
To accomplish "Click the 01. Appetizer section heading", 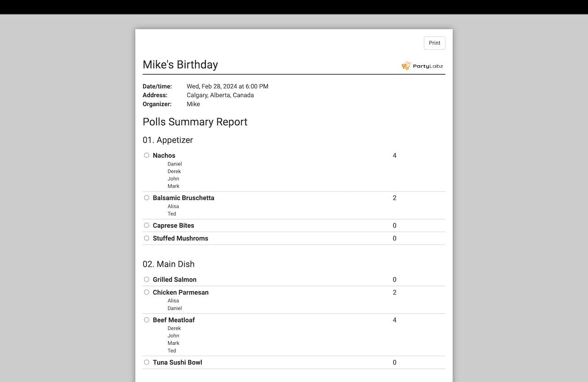I will (x=168, y=140).
